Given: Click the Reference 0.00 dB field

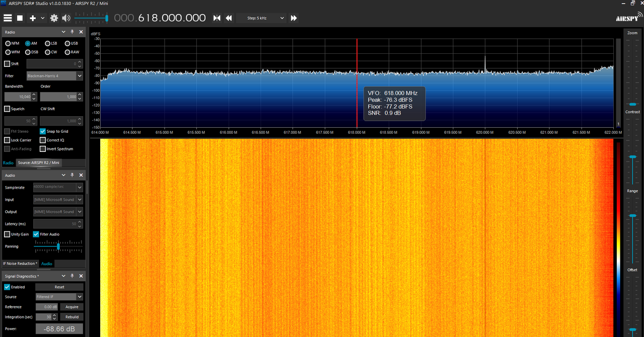Looking at the screenshot, I should click(47, 307).
